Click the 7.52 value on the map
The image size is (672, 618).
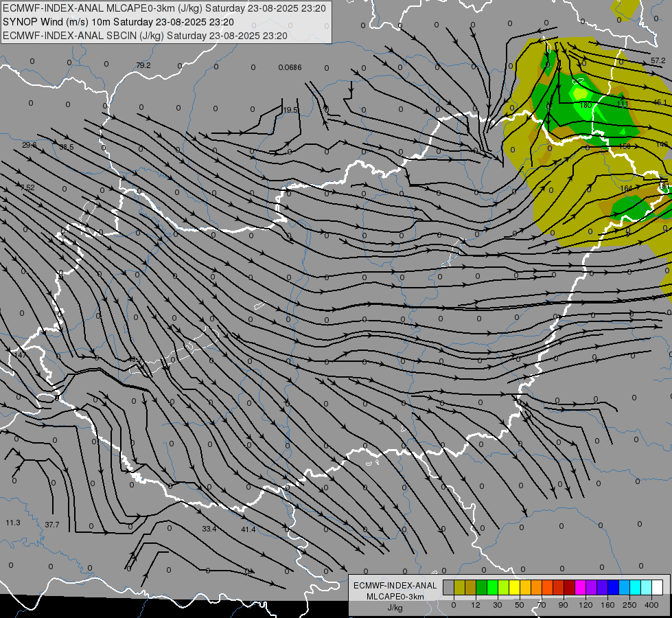point(27,188)
